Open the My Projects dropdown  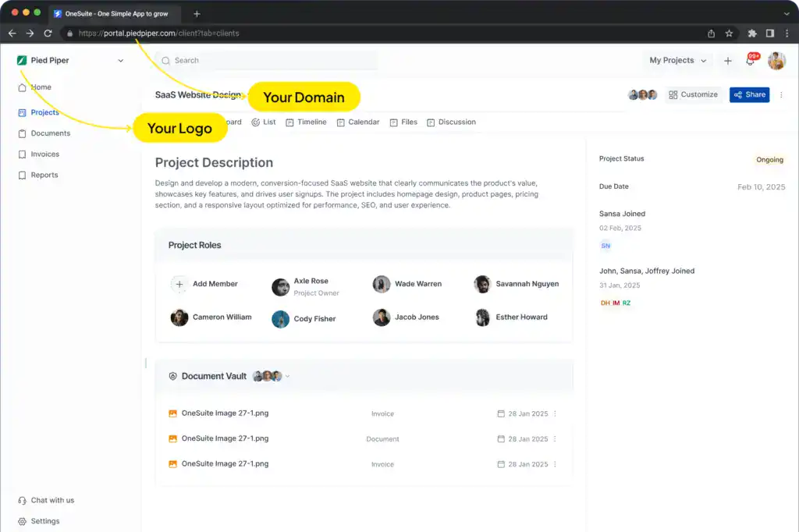click(677, 60)
